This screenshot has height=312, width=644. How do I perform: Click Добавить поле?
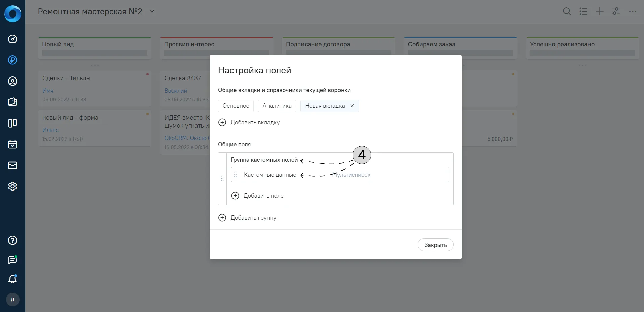click(257, 196)
